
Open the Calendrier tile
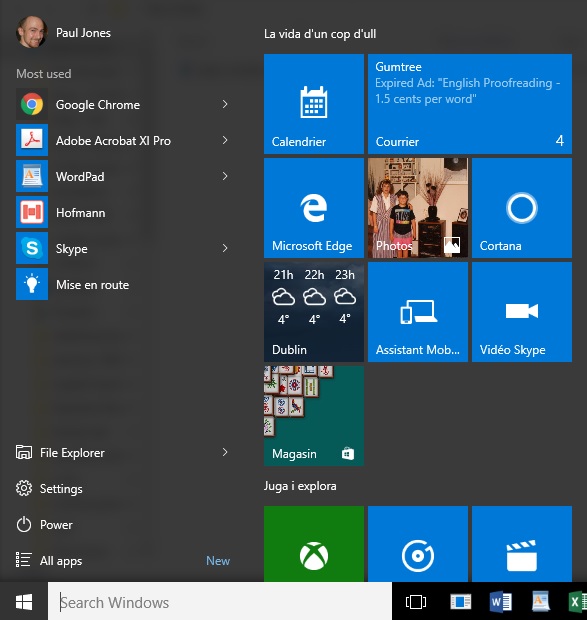click(x=314, y=104)
